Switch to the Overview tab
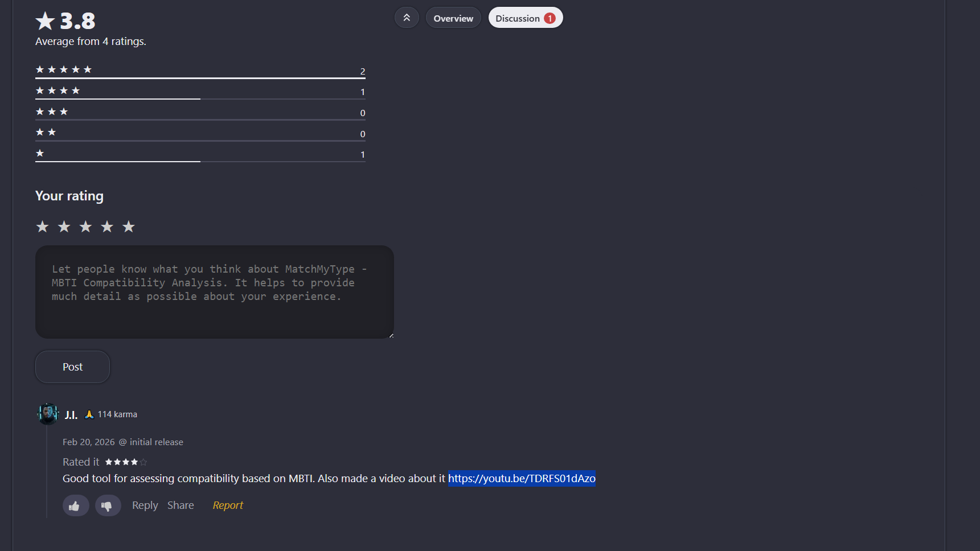This screenshot has width=980, height=551. (453, 18)
